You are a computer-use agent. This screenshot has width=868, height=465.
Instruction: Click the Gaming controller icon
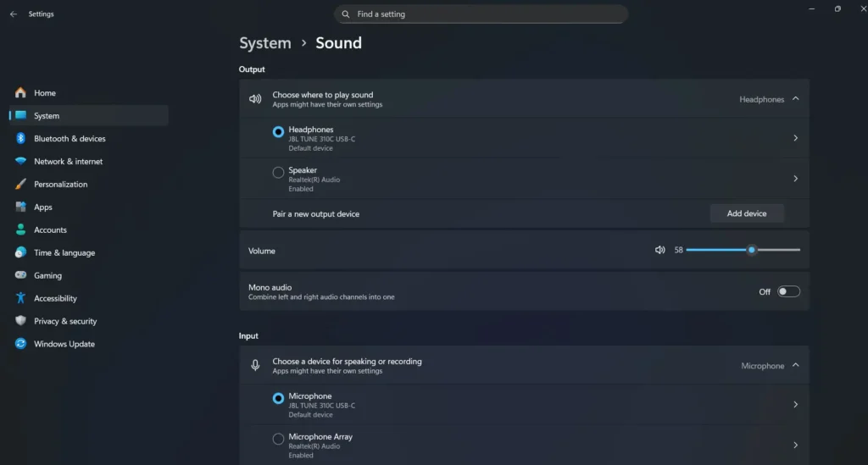point(20,274)
